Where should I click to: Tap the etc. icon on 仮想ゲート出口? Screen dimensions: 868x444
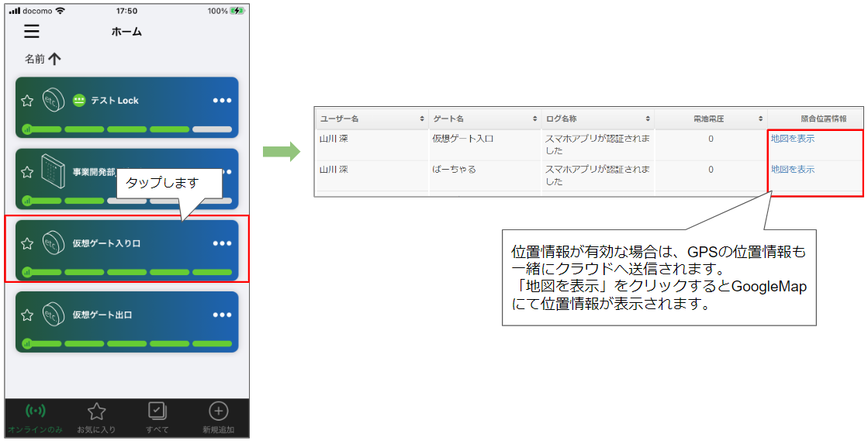(54, 315)
